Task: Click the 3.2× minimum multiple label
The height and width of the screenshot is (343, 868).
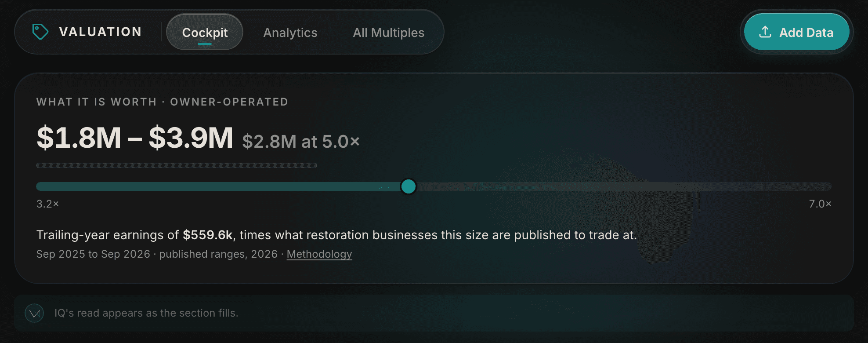Action: (47, 204)
